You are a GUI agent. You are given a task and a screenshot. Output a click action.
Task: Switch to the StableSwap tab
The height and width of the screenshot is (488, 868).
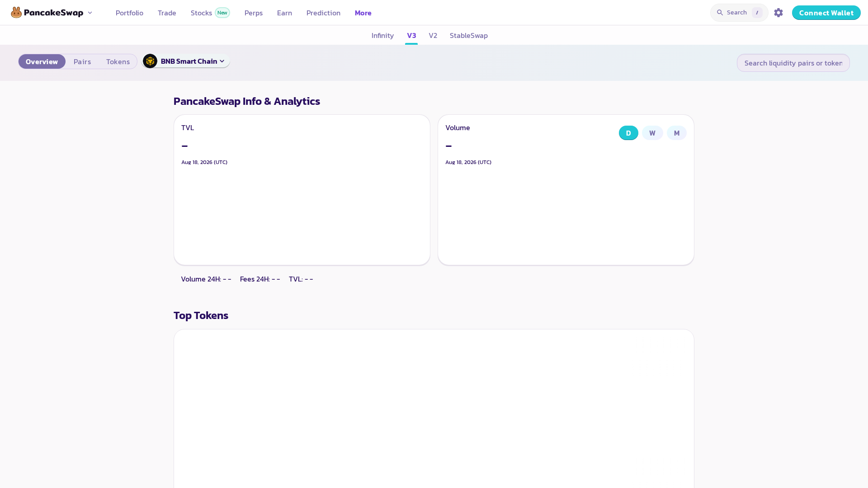pyautogui.click(x=469, y=35)
